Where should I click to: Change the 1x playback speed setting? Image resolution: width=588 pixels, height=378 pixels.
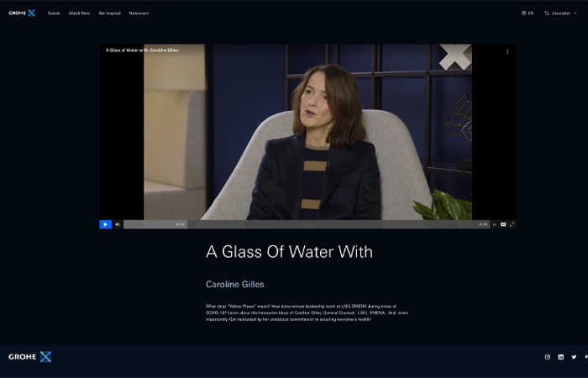[495, 224]
